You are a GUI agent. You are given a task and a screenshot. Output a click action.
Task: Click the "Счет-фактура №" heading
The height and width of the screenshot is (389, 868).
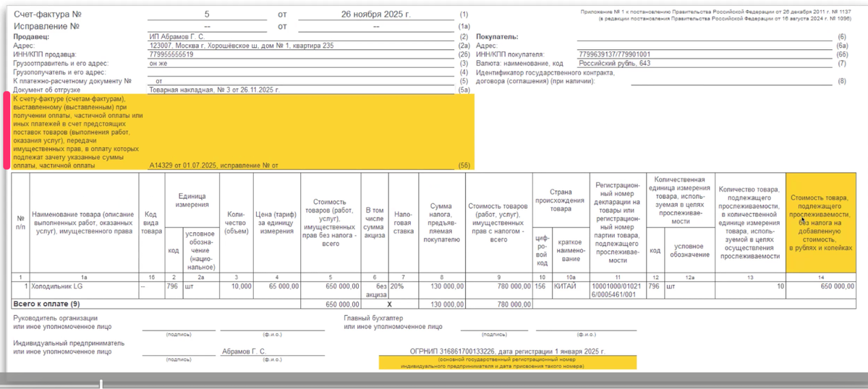pos(47,14)
